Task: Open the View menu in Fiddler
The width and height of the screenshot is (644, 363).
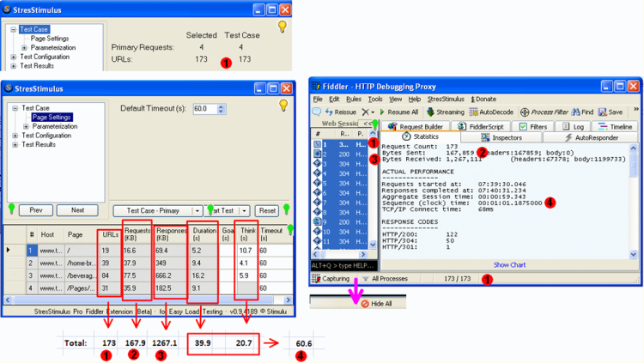Action: pos(396,100)
